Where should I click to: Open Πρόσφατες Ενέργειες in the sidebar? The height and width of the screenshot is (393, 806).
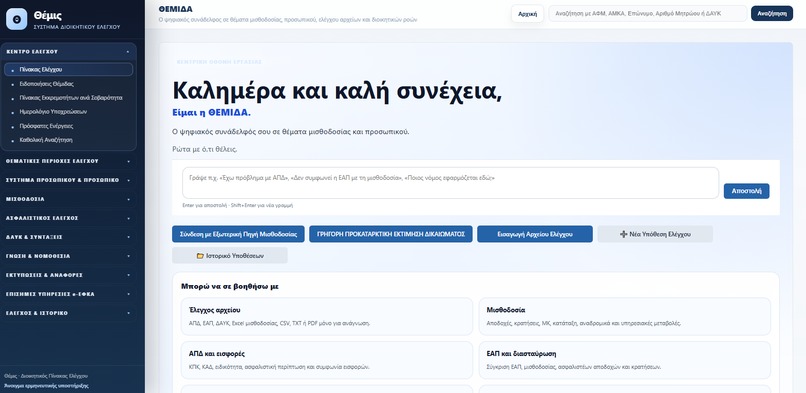[x=68, y=126]
